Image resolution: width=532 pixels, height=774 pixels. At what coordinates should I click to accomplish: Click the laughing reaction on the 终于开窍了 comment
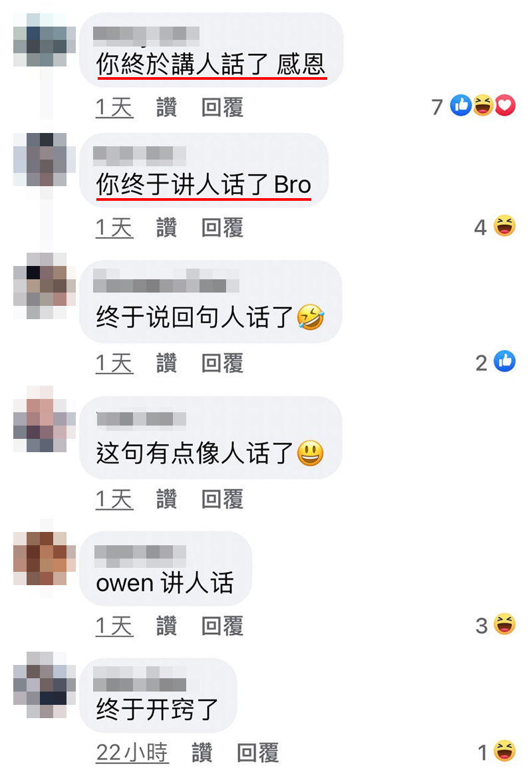pyautogui.click(x=504, y=751)
